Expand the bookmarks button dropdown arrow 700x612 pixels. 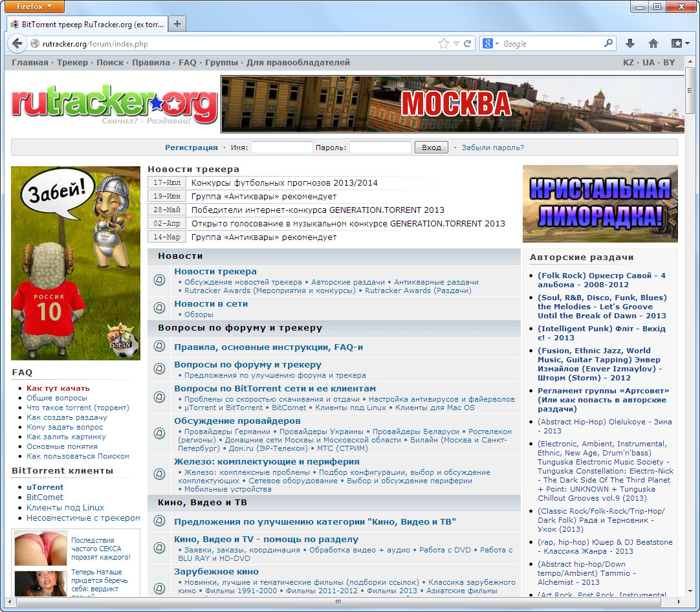[x=688, y=43]
